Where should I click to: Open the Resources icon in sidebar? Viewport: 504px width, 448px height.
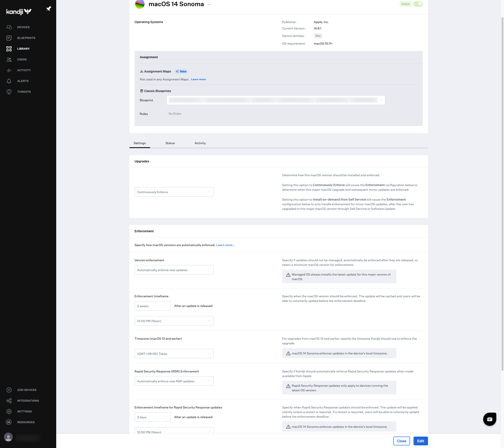click(9, 422)
